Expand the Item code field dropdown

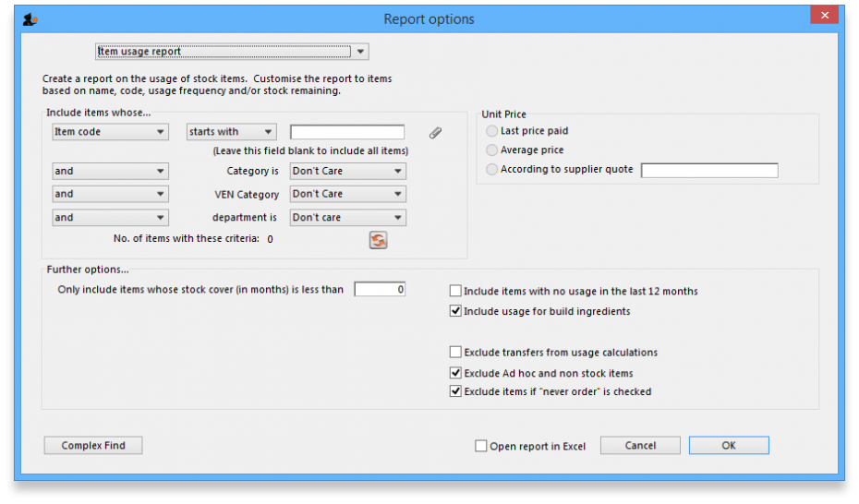pyautogui.click(x=110, y=132)
